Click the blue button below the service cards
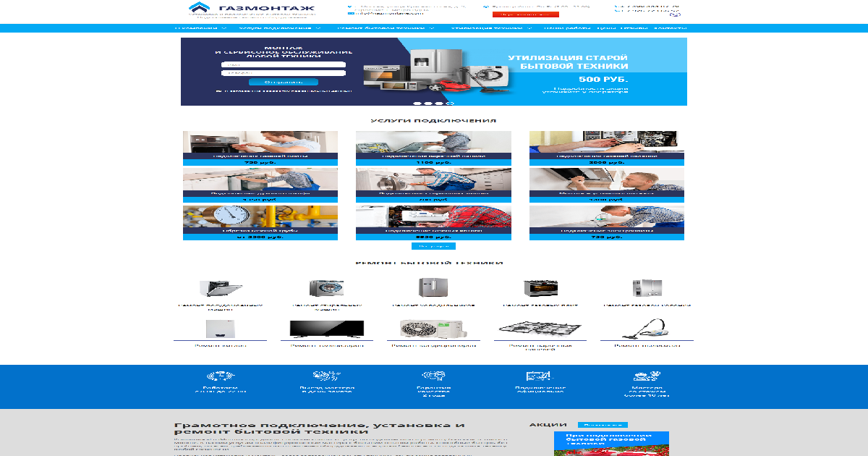The width and height of the screenshot is (868, 456). tap(433, 246)
